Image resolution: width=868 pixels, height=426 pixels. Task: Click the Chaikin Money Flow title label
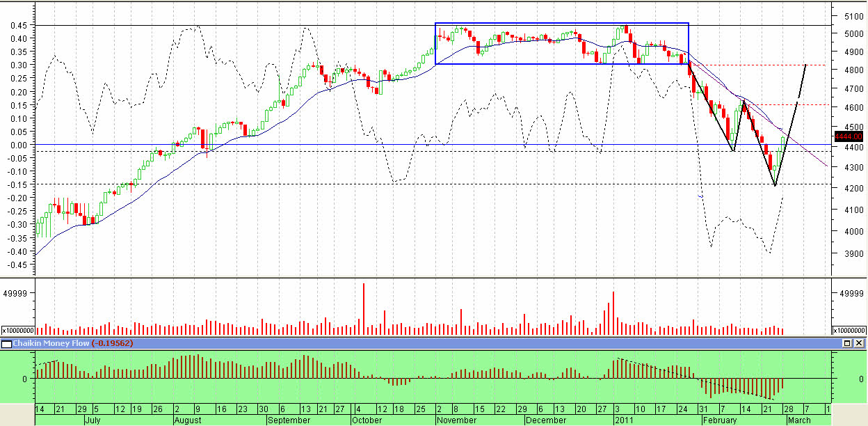click(x=51, y=344)
